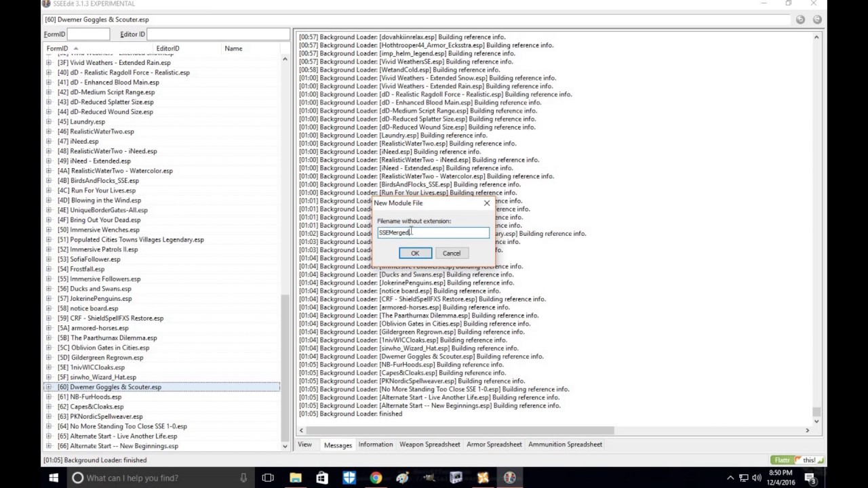Click the Editor ID filter input field

218,34
